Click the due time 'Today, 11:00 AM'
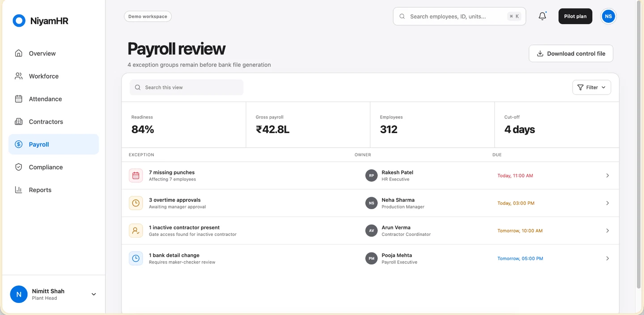This screenshot has width=644, height=315. point(515,176)
